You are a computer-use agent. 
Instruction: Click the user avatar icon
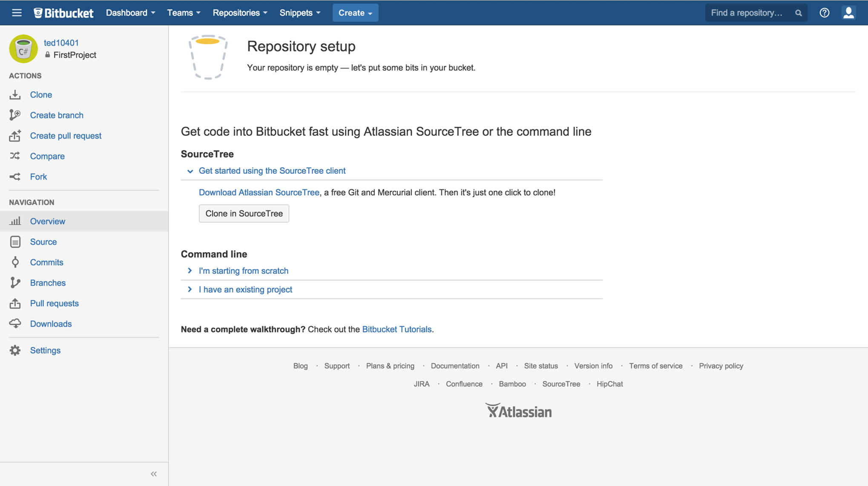(848, 12)
